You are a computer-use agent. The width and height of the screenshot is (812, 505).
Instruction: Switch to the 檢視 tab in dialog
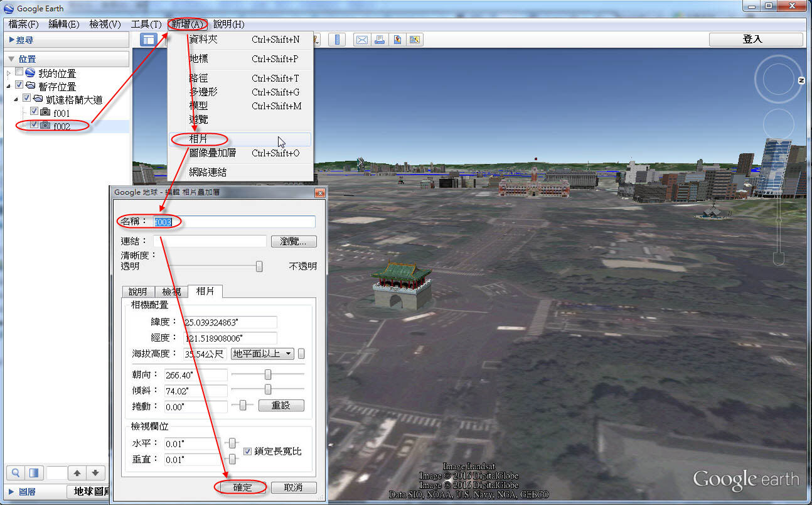tap(171, 291)
